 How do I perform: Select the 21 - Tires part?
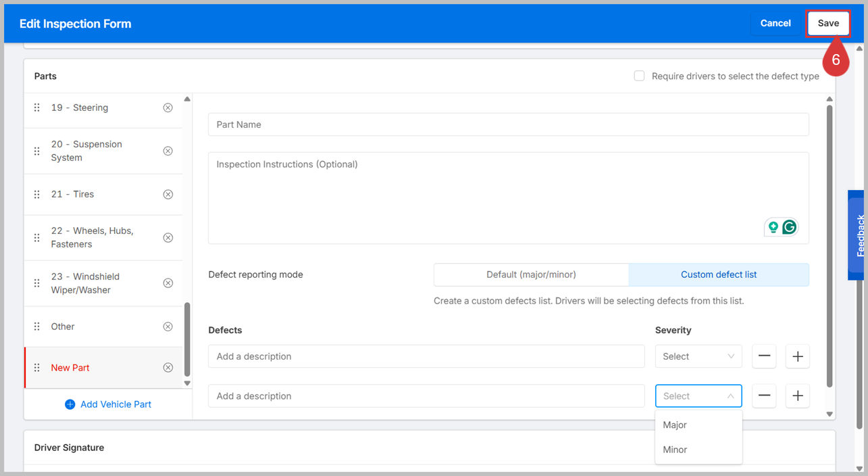point(103,194)
